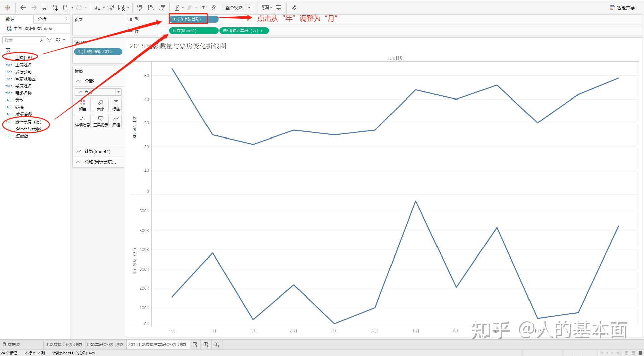The image size is (644, 356).
Task: Click the 详细信息 detail button in Marks
Action: point(83,121)
